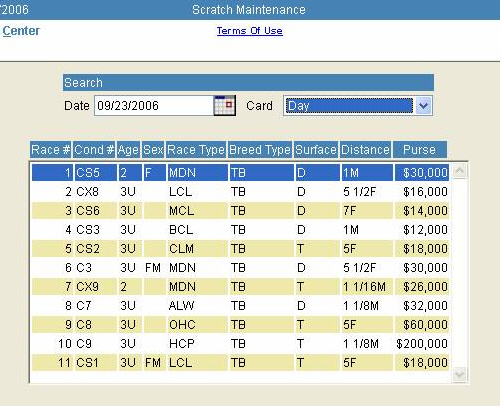Open the Terms Of Use link

point(250,31)
